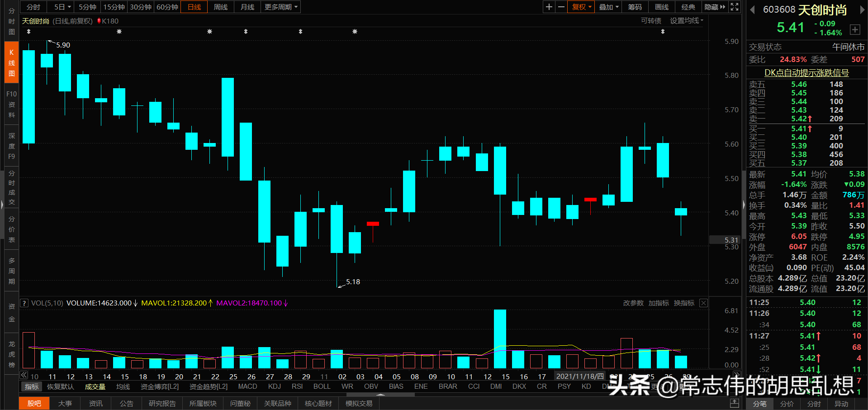Viewport: 868px width, 410px height.
Task: Open the 龙虎榜 panel on the left sidebar
Action: coord(11,354)
